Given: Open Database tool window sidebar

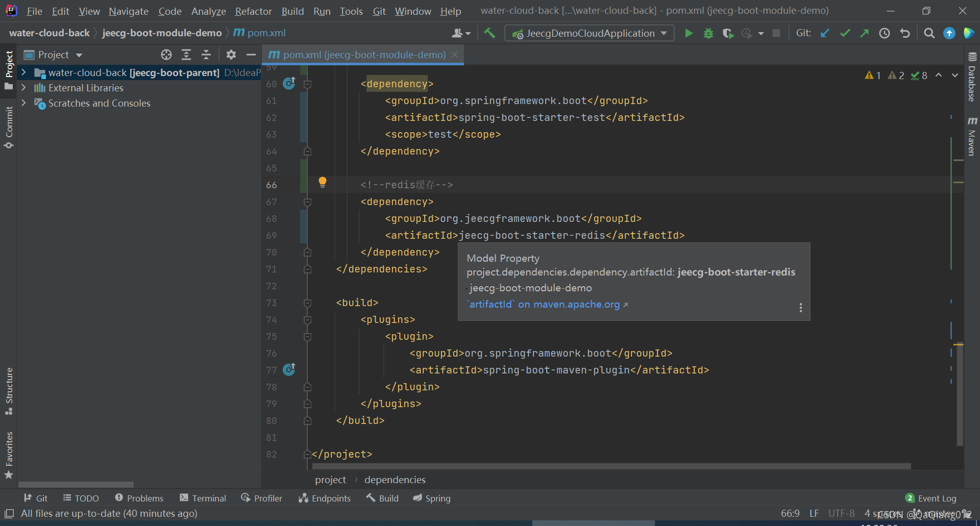Looking at the screenshot, I should pos(972,77).
